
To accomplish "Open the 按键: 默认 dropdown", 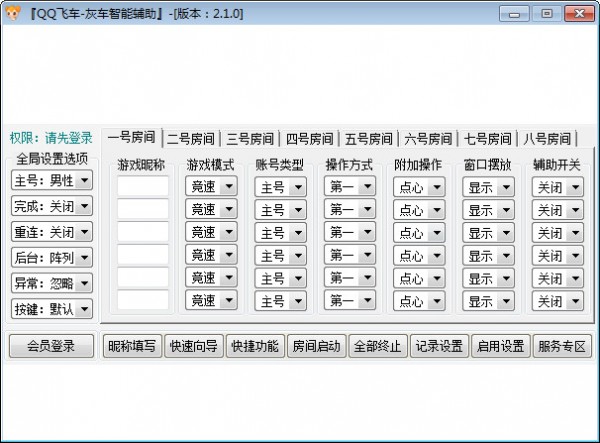I will coord(52,309).
